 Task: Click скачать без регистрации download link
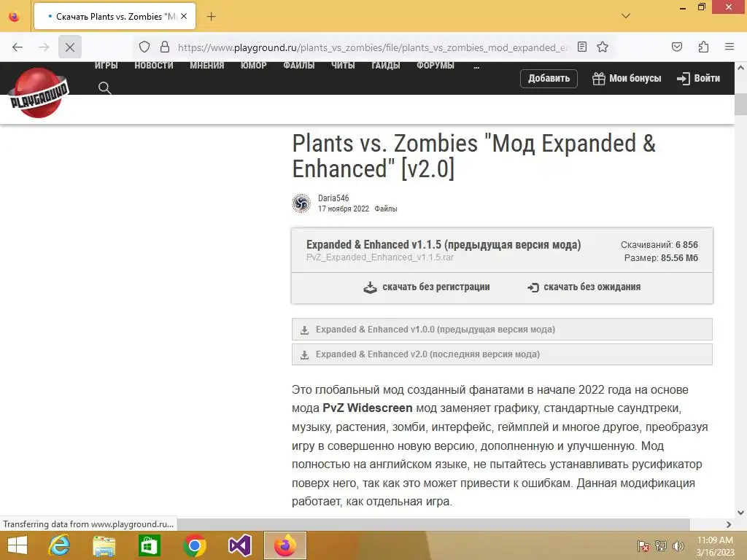pos(426,287)
